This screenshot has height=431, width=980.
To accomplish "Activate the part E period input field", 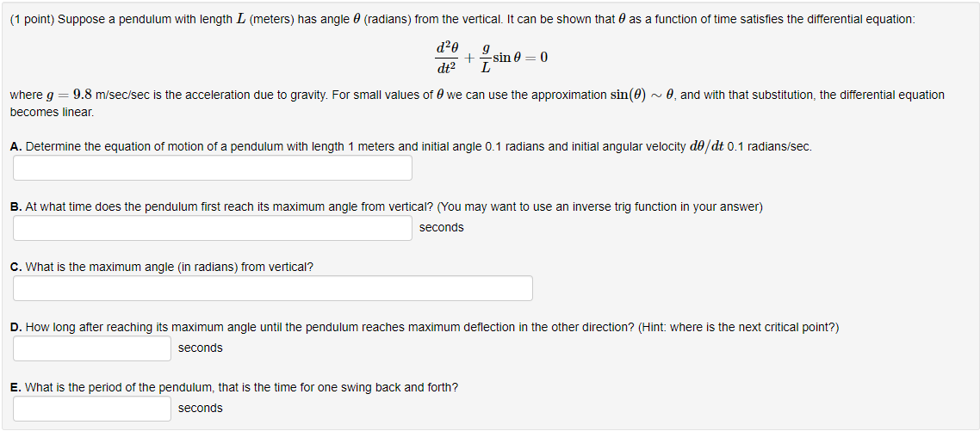I will [92, 409].
